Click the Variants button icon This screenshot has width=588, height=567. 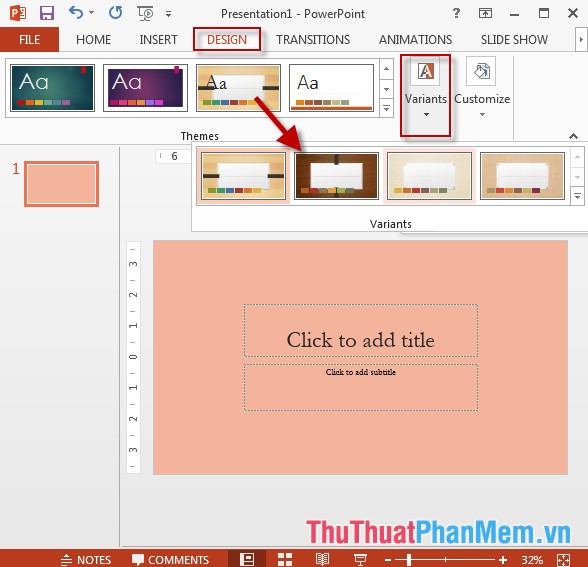click(426, 71)
